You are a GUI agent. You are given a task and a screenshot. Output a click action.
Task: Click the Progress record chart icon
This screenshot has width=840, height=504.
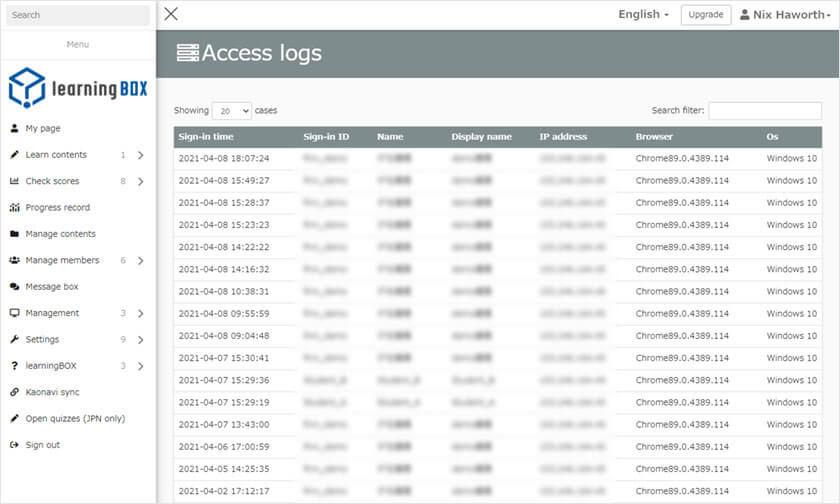14,208
